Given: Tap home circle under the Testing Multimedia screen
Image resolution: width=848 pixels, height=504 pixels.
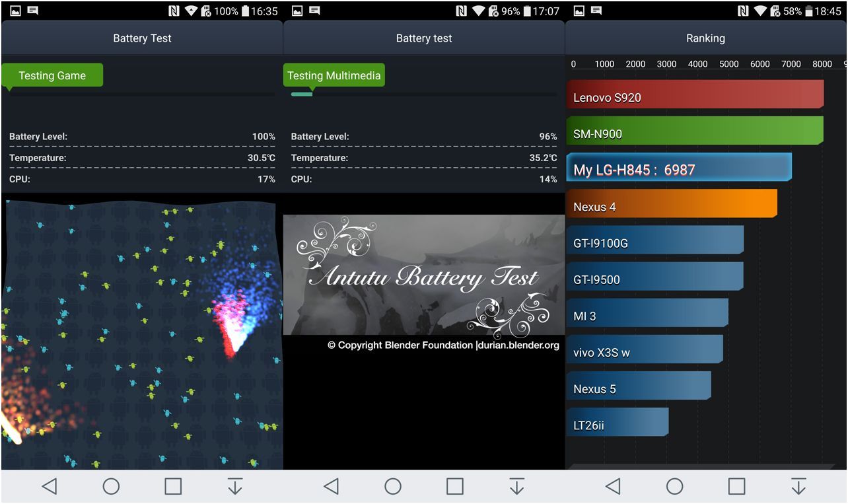Looking at the screenshot, I should tap(393, 487).
